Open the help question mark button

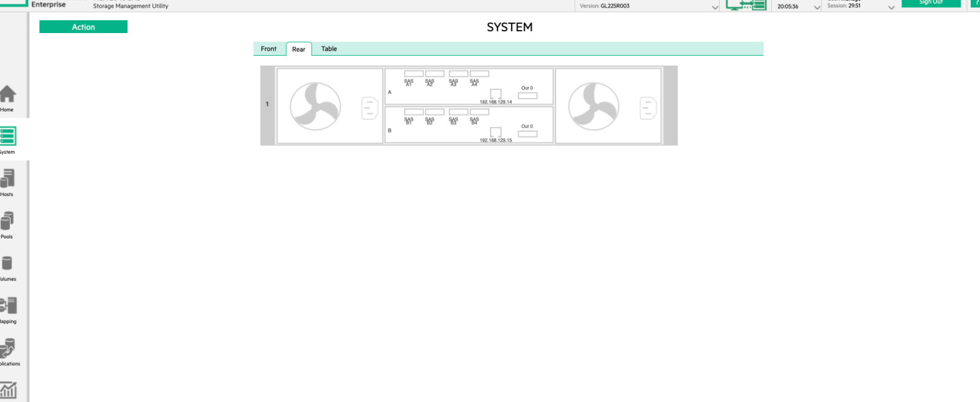pyautogui.click(x=976, y=3)
